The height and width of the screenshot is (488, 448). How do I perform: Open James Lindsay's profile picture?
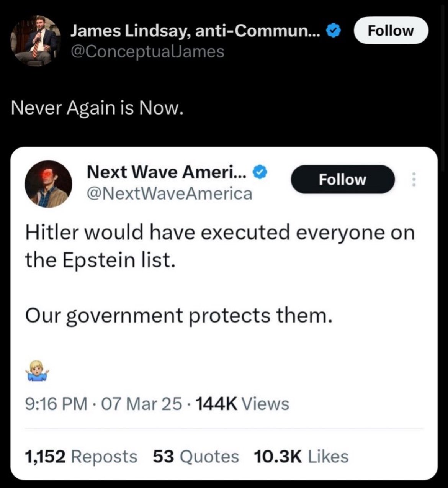pos(36,41)
